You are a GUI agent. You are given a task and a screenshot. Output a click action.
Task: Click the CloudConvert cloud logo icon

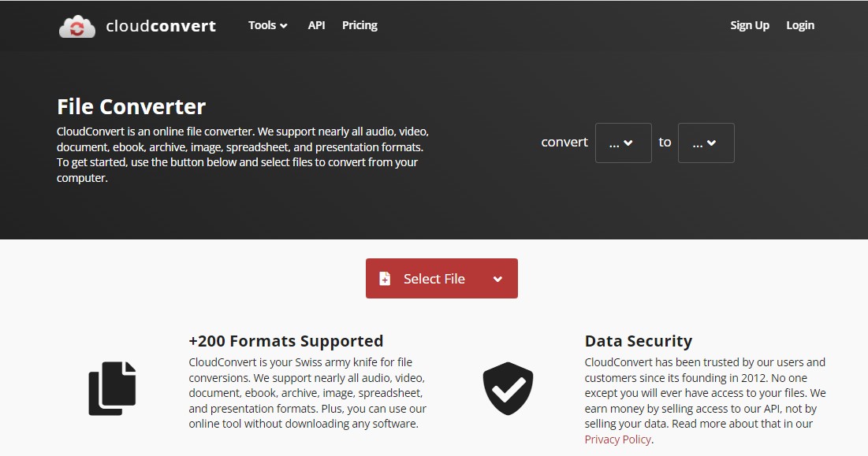[76, 26]
